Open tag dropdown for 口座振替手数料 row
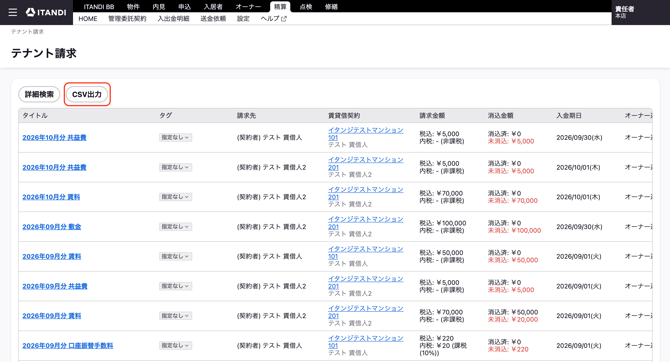Image resolution: width=670 pixels, height=362 pixels. [175, 345]
